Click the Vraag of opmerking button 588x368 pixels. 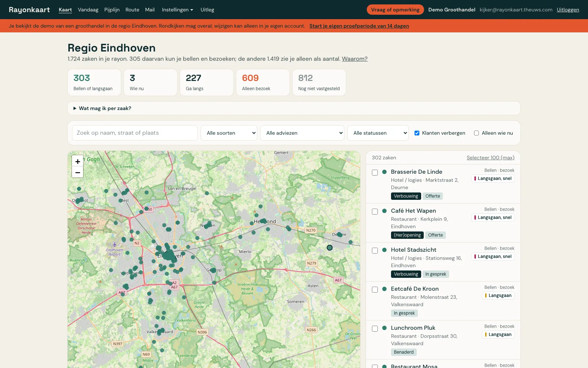[x=395, y=10]
